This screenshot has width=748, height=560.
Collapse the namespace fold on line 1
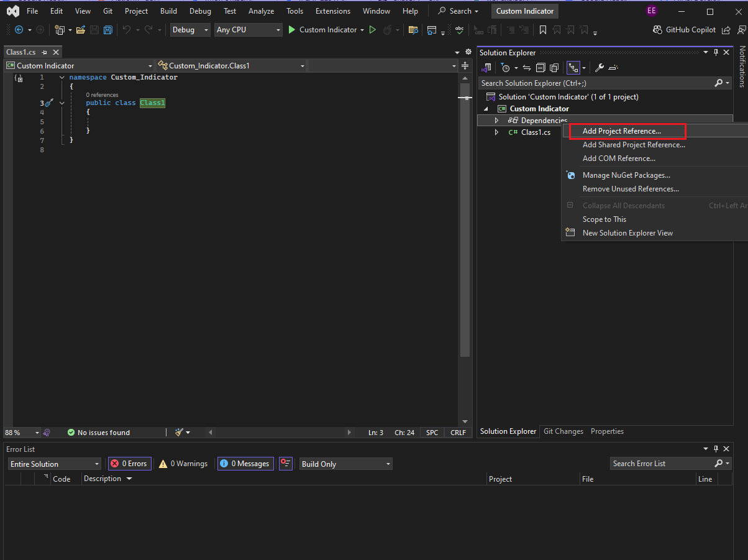coord(62,77)
